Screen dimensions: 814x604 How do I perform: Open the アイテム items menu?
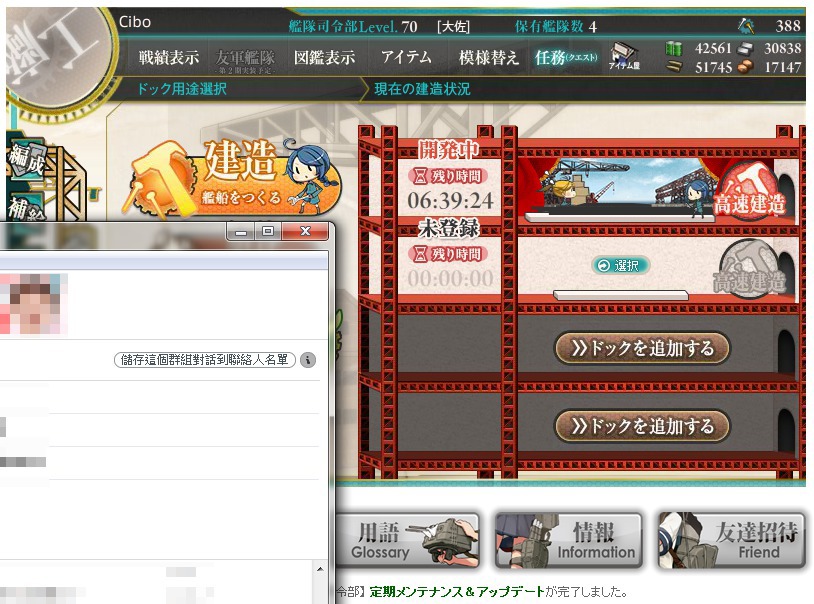[406, 57]
